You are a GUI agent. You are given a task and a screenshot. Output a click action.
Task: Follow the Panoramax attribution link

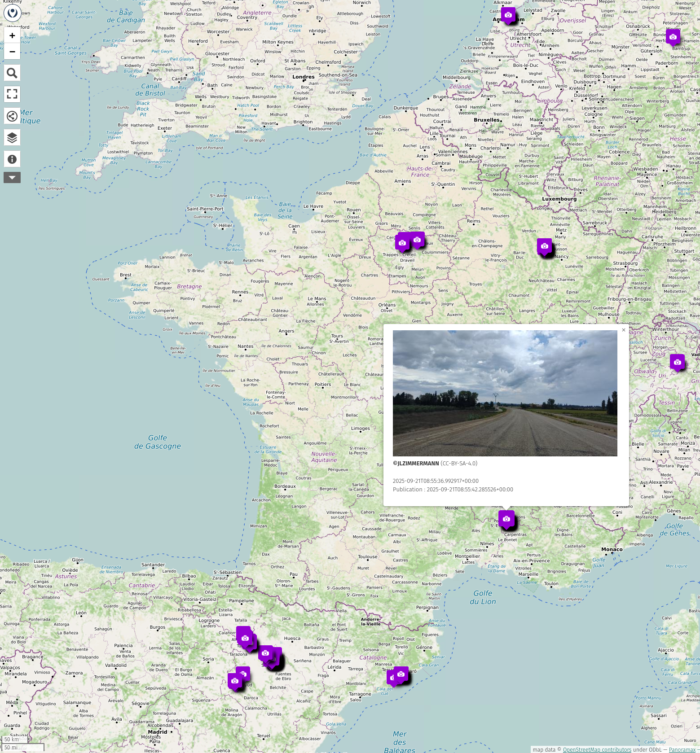[682, 749]
